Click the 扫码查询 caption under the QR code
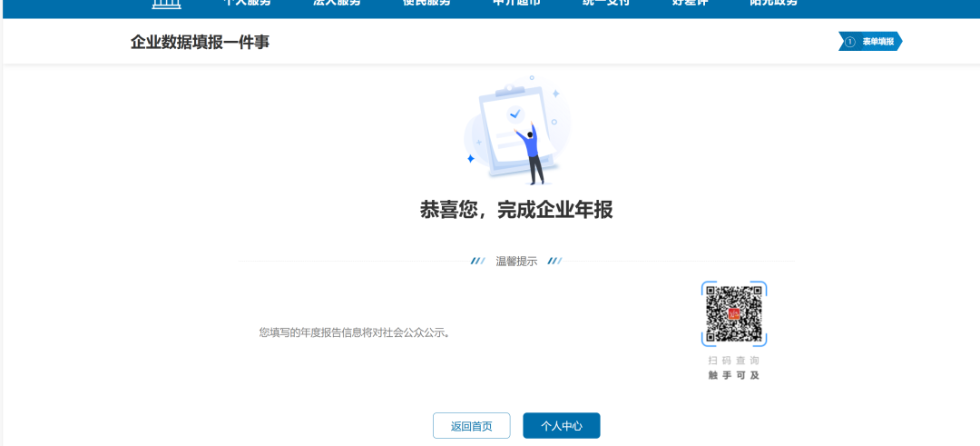 coord(734,361)
